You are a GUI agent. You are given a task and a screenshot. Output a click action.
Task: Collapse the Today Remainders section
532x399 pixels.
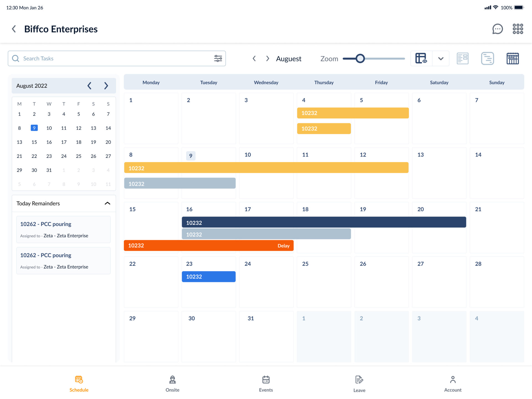108,203
